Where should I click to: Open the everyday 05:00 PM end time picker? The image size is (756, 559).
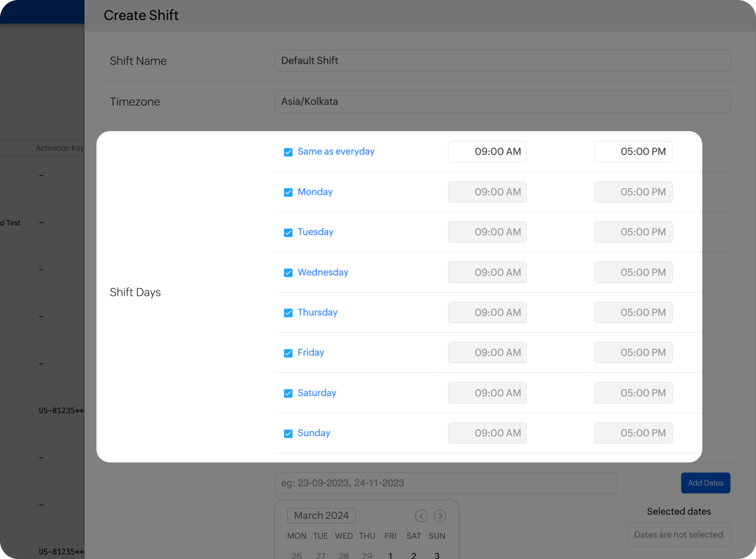click(x=633, y=152)
